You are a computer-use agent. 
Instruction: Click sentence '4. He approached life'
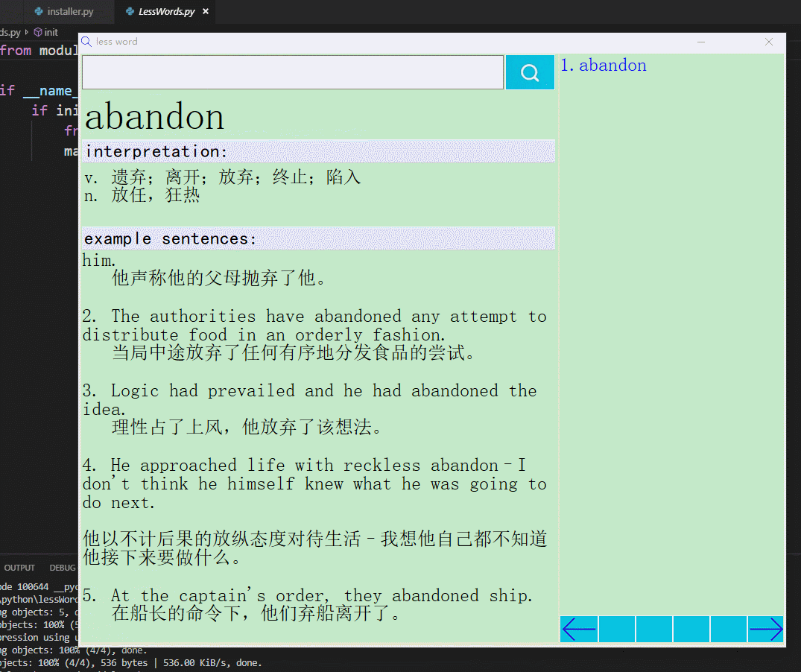tap(314, 484)
